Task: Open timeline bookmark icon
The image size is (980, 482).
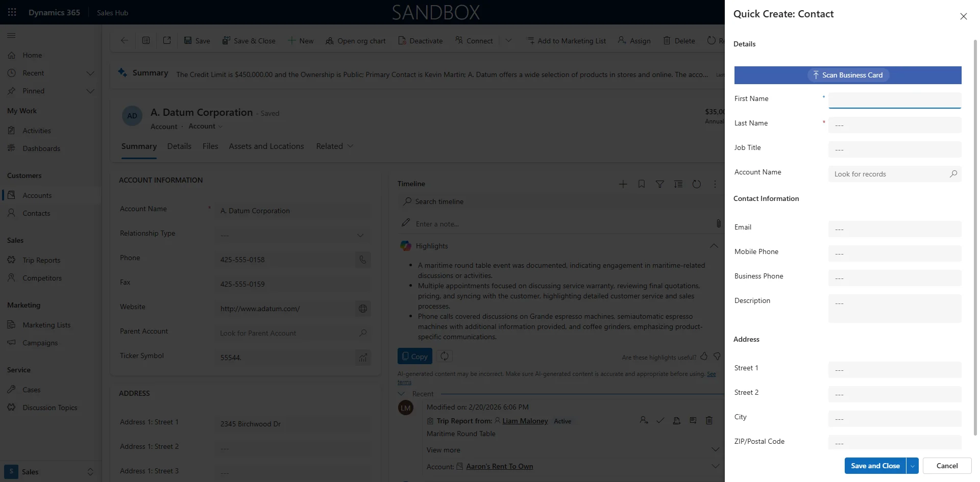Action: 642,184
